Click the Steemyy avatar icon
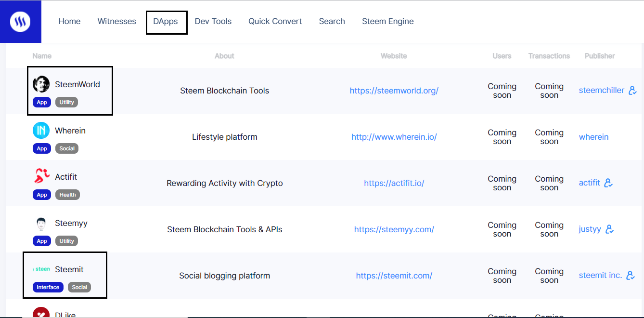The height and width of the screenshot is (318, 644). coord(41,224)
